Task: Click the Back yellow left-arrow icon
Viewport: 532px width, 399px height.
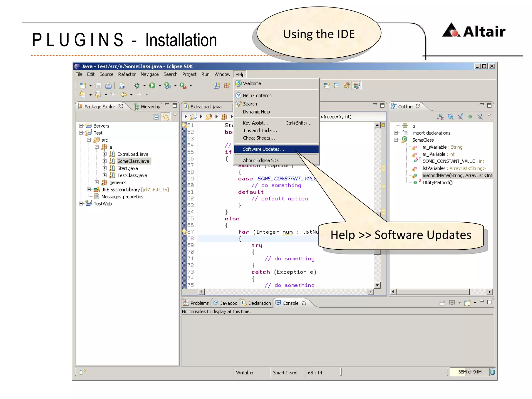Action: (x=123, y=95)
